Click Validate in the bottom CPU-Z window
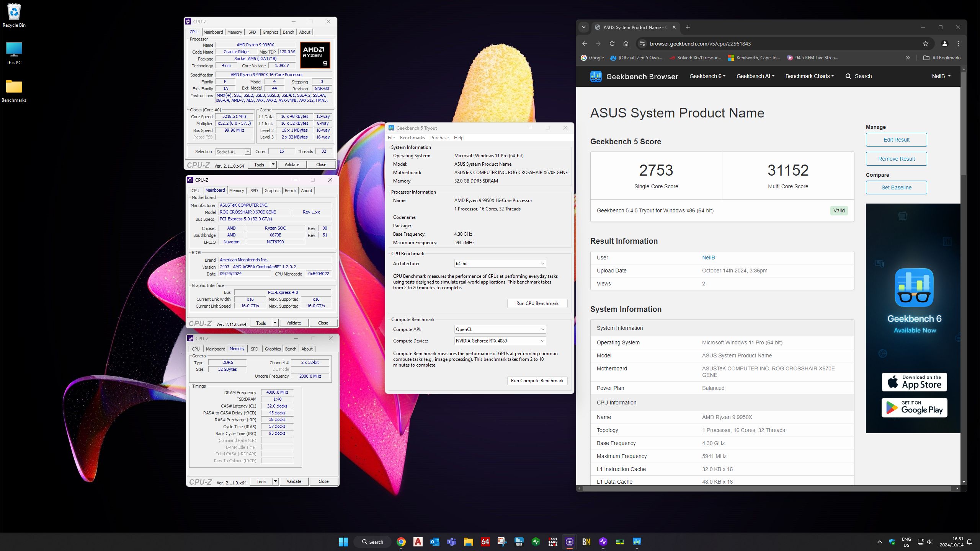The height and width of the screenshot is (551, 980). pyautogui.click(x=294, y=481)
